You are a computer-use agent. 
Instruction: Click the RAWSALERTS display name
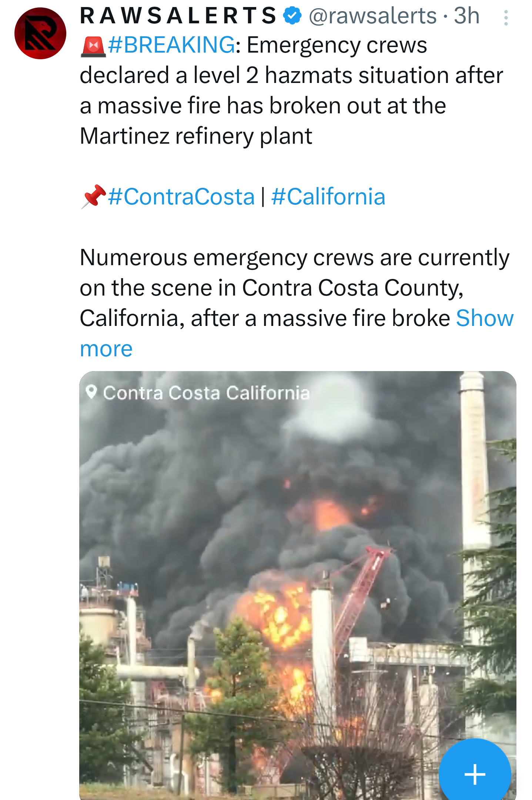pyautogui.click(x=178, y=16)
